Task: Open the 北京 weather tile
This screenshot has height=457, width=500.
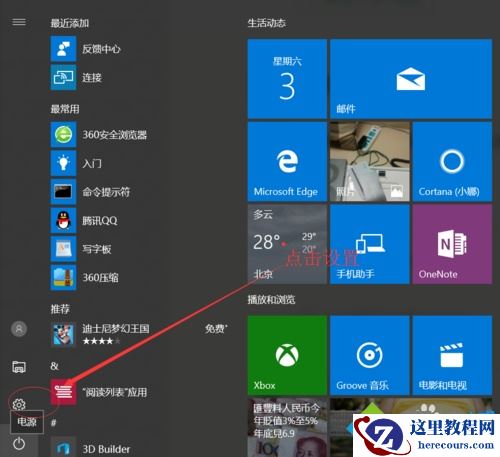Action: click(287, 244)
